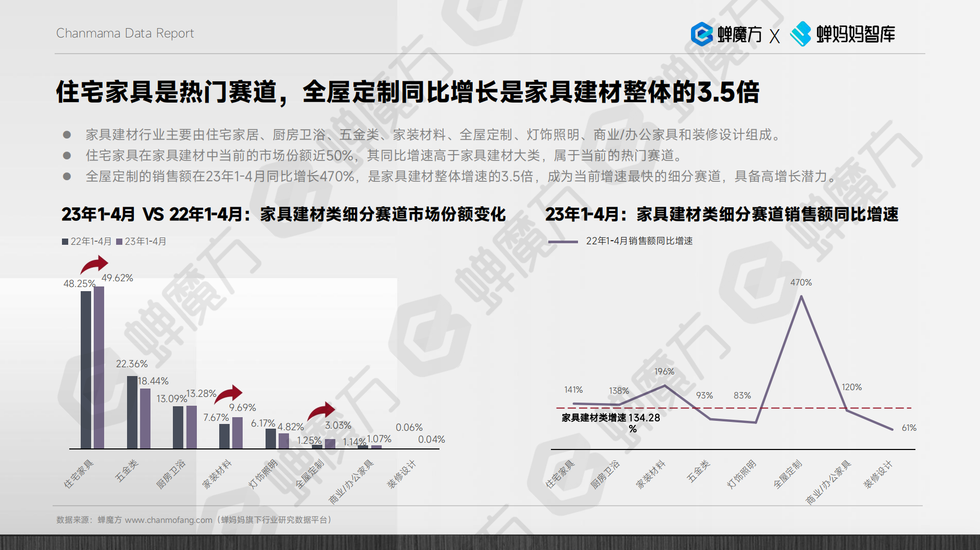This screenshot has height=550, width=980.
Task: Click the 138% label on line chart
Action: 619,391
